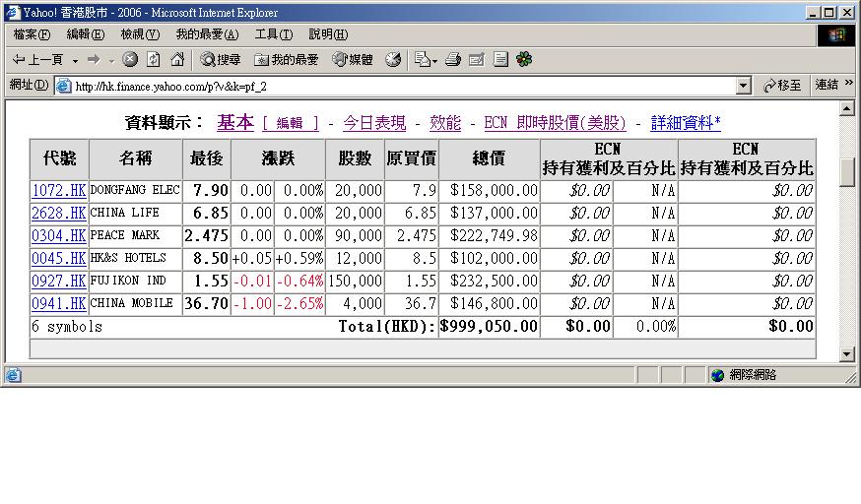Click the 編輯 edit view link
The width and height of the screenshot is (861, 504).
[x=291, y=123]
